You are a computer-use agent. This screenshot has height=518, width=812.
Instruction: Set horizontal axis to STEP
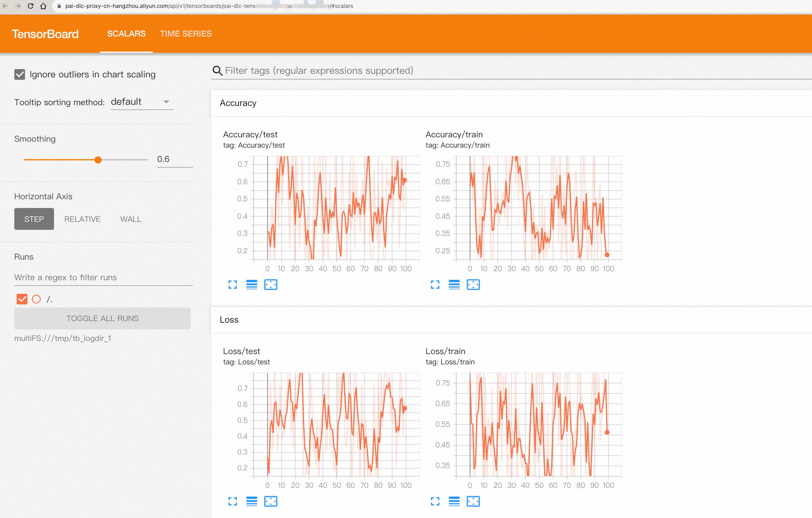click(34, 219)
